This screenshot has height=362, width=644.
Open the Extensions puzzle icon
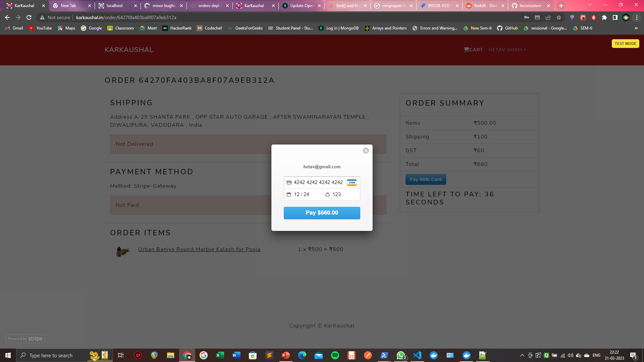click(x=604, y=17)
